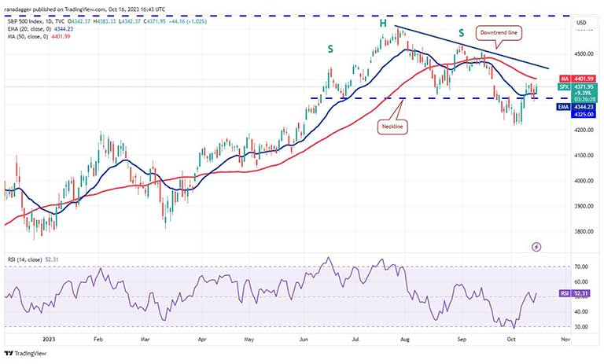Click the Downtrend line callout label
Viewport: 604px width, 364px height.
[x=499, y=33]
